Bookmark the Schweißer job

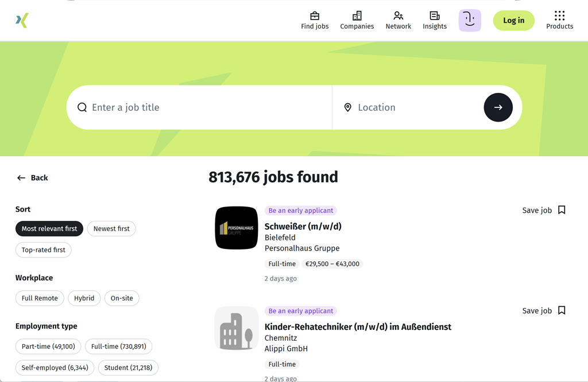[562, 210]
